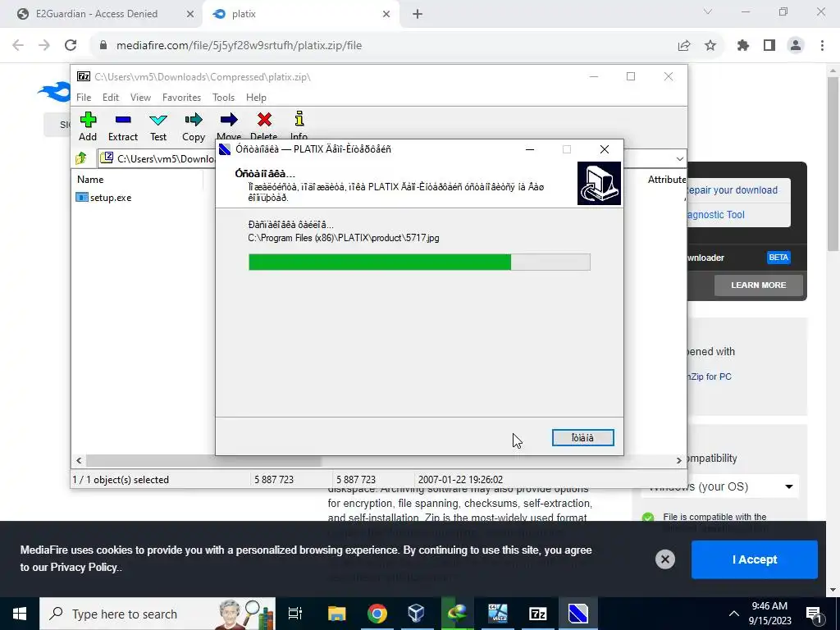Open the File menu in 7-Zip
The width and height of the screenshot is (840, 630).
coord(84,98)
